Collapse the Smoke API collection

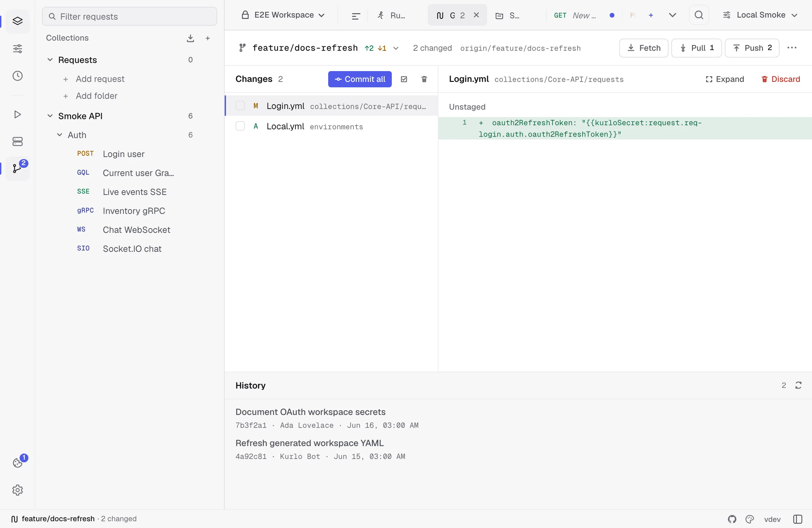tap(50, 116)
